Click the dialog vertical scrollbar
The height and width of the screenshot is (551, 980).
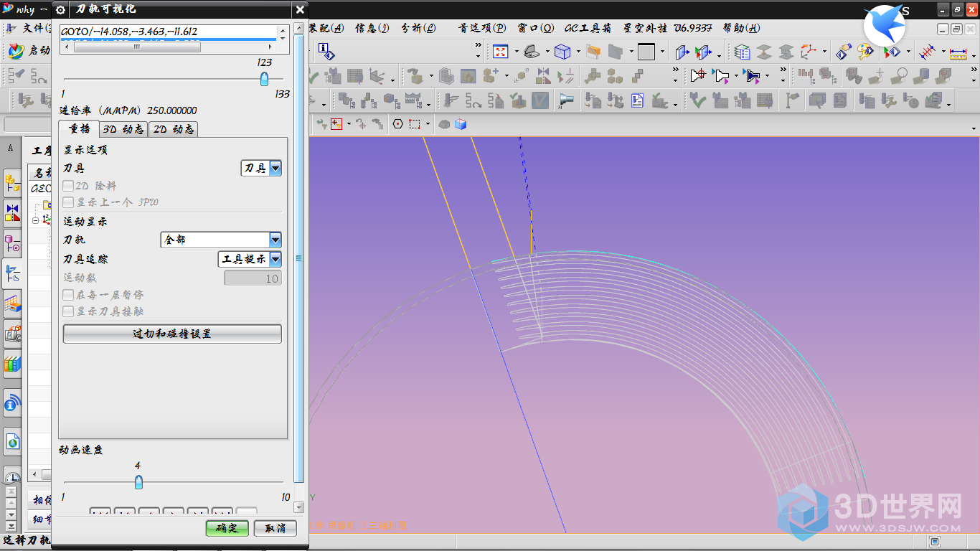[x=298, y=258]
